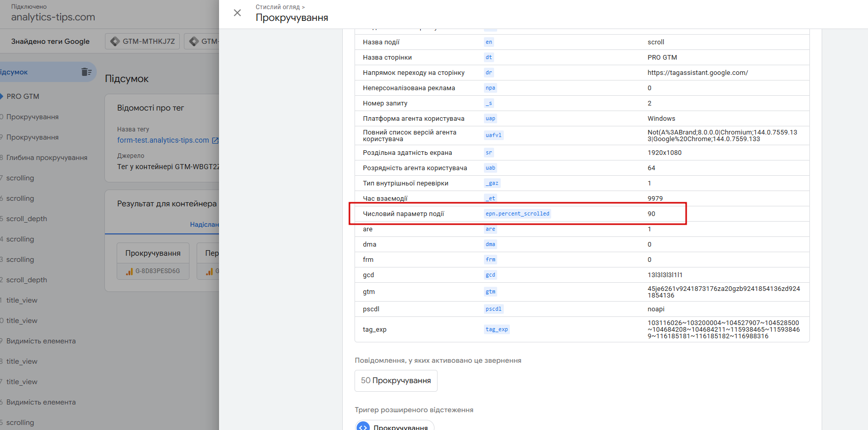Close the Прокручування detail panel
Viewport: 868px width, 430px height.
237,13
